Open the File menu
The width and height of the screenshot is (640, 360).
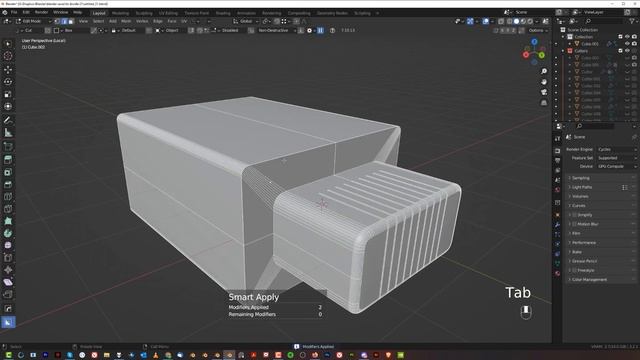[14, 13]
